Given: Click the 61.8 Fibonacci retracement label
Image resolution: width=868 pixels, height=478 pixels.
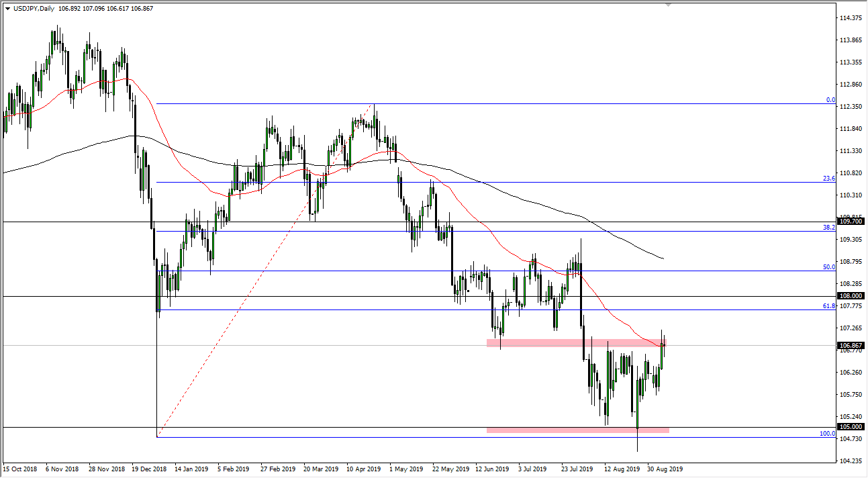Looking at the screenshot, I should click(x=828, y=307).
